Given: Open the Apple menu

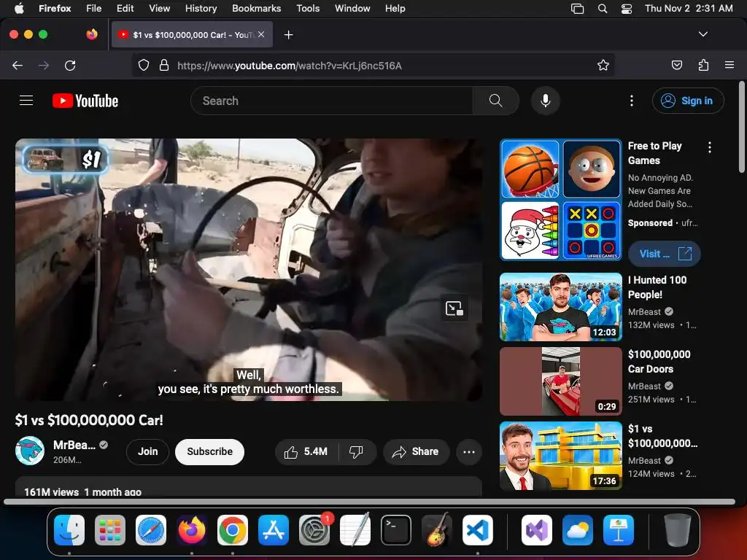Looking at the screenshot, I should 19,9.
